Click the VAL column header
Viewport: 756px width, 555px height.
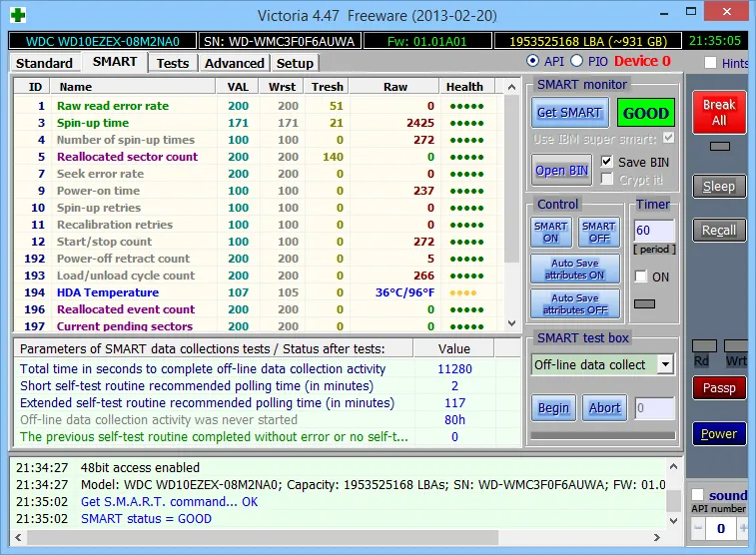click(237, 87)
